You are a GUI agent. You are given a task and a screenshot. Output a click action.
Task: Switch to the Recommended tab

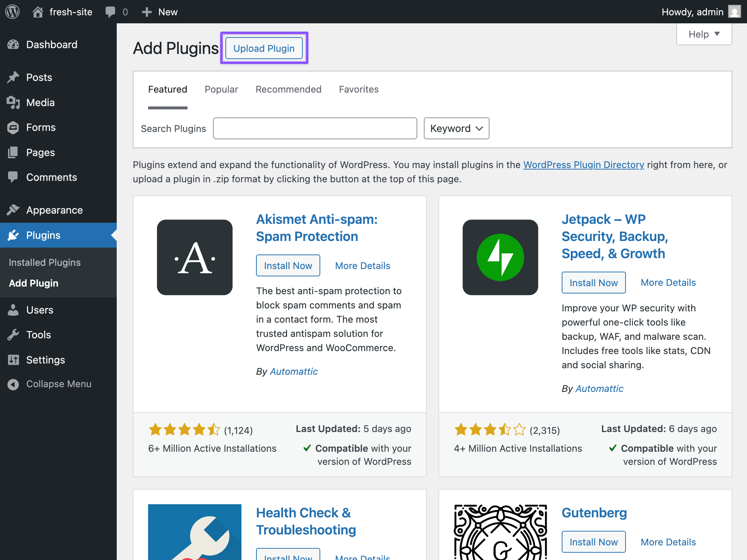[289, 89]
